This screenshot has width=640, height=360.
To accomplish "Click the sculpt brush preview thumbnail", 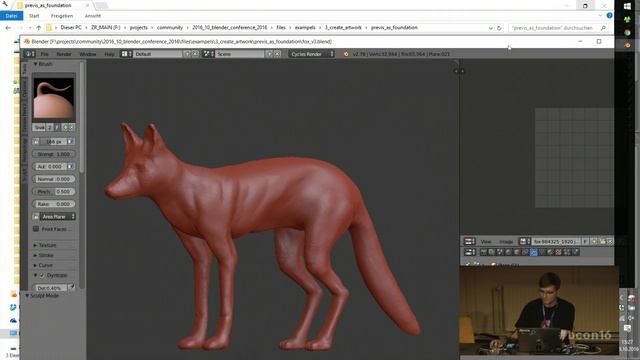I will [x=53, y=98].
